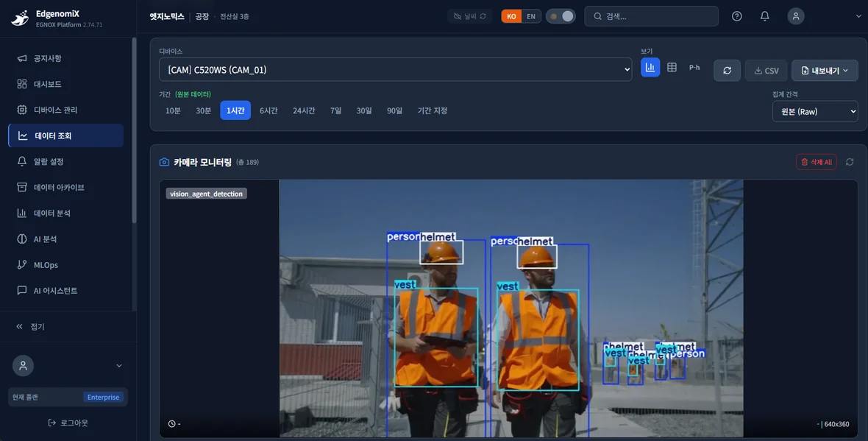Screen dimensions: 868x441
Task: Select the 24시간 period
Action: 304,111
